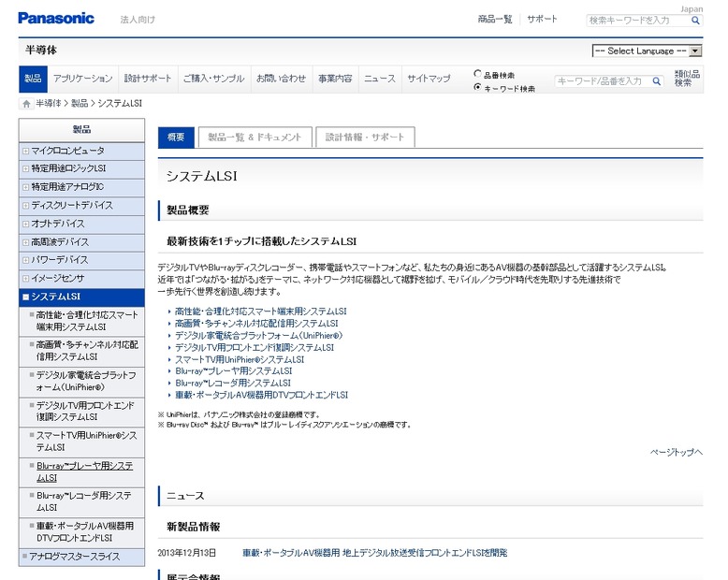Screen dimensions: 728x580
Task: Click the keyword/part number search magnifier icon
Action: [656, 81]
